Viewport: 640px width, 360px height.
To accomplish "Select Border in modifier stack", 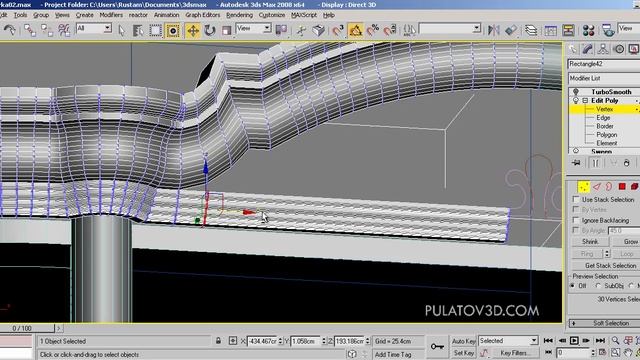I will coord(605,126).
